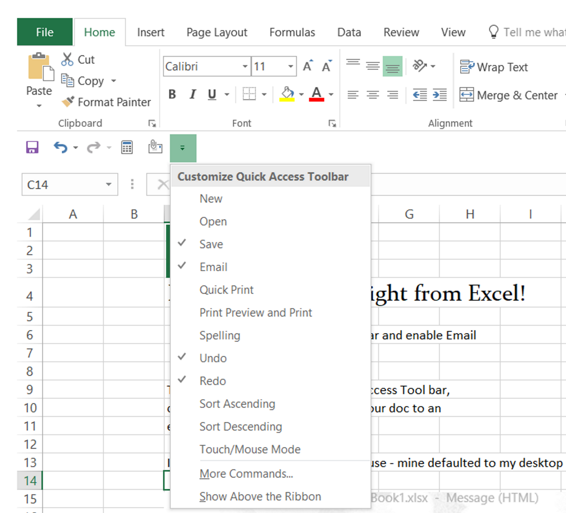Click Decrease Indent icon

point(419,95)
